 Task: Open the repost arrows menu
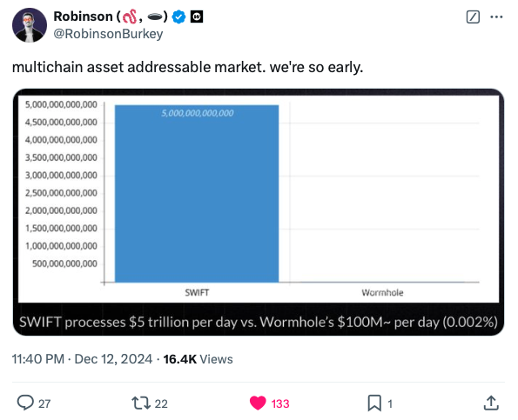pos(141,403)
